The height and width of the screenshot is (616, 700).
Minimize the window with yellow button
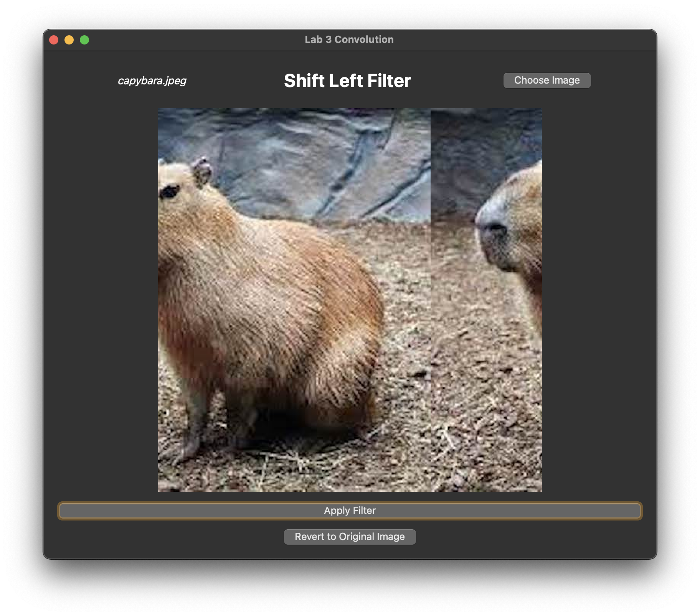[69, 40]
